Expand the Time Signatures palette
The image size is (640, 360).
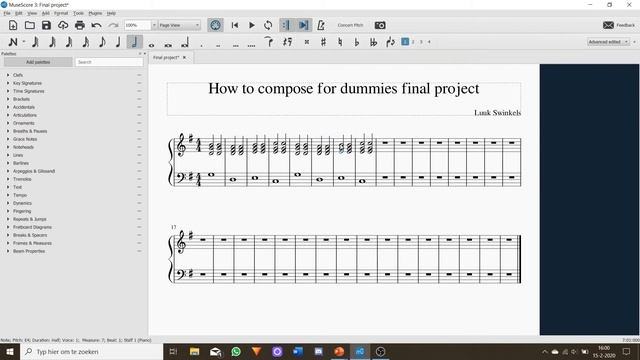click(8, 91)
